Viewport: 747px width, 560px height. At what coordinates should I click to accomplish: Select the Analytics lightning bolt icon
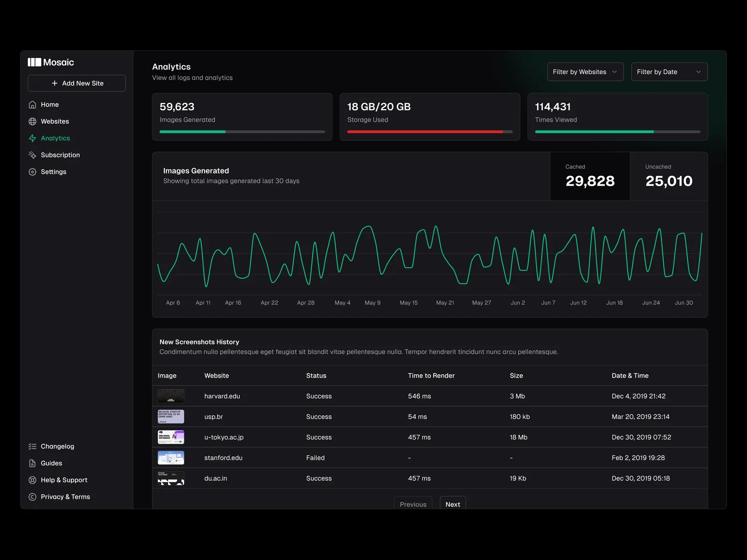(x=32, y=138)
